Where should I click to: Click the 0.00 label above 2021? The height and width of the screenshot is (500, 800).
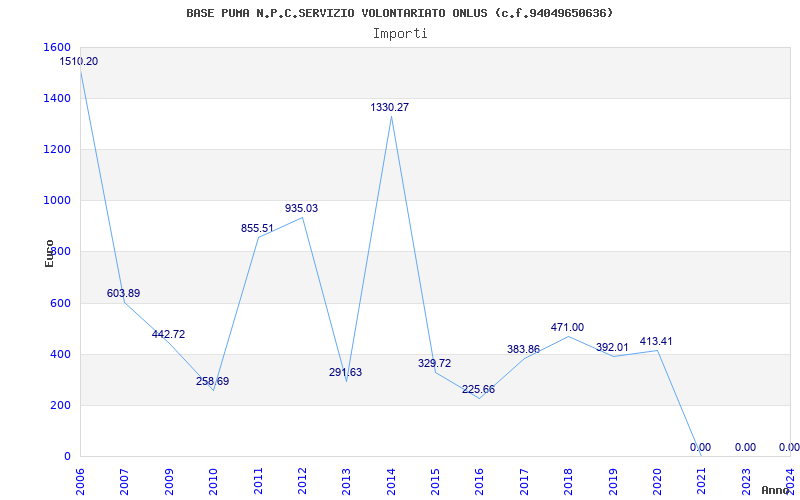[701, 447]
